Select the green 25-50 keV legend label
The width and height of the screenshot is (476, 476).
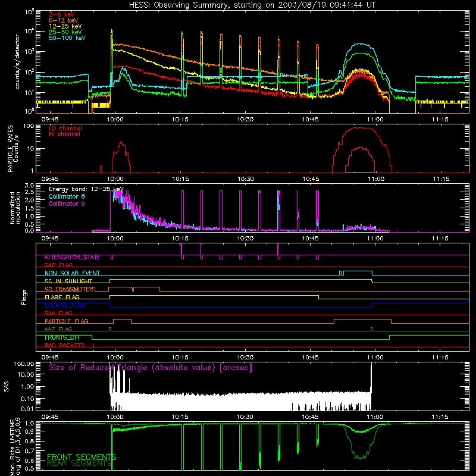click(x=65, y=32)
